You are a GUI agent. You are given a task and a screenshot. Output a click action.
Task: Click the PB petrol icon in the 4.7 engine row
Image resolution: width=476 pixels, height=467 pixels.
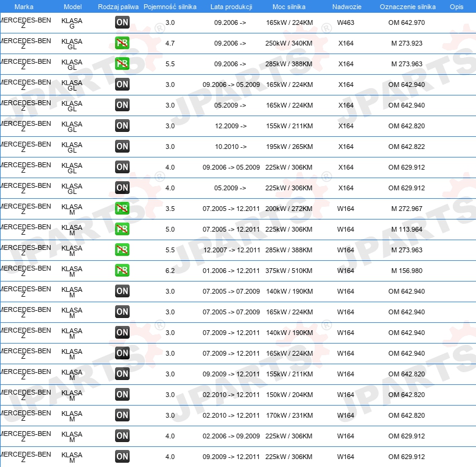(x=122, y=43)
